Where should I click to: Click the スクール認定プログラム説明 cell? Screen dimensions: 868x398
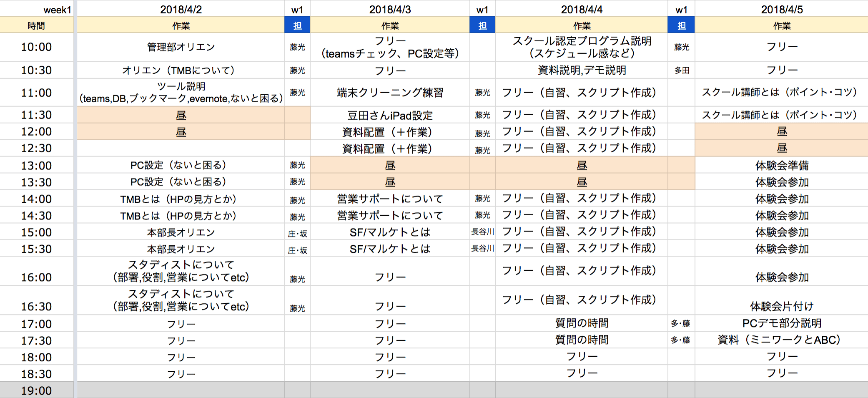click(582, 47)
